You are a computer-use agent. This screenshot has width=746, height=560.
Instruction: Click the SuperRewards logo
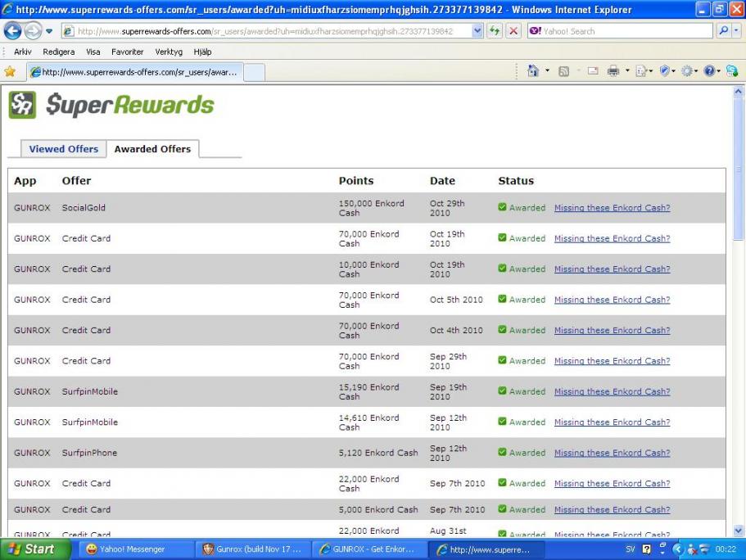click(x=111, y=105)
